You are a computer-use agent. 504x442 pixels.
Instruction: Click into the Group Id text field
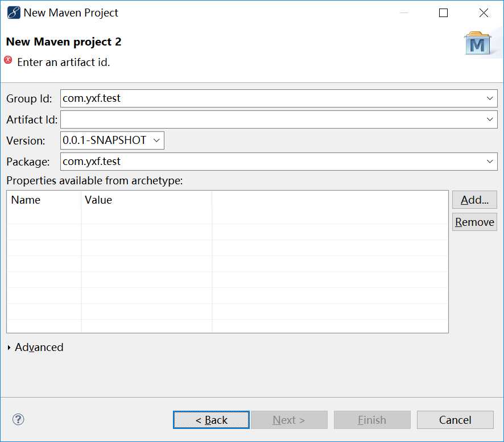pos(272,98)
